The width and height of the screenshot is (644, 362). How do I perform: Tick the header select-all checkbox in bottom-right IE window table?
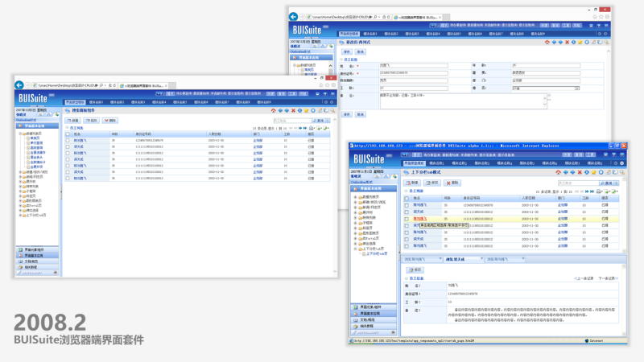(x=407, y=198)
